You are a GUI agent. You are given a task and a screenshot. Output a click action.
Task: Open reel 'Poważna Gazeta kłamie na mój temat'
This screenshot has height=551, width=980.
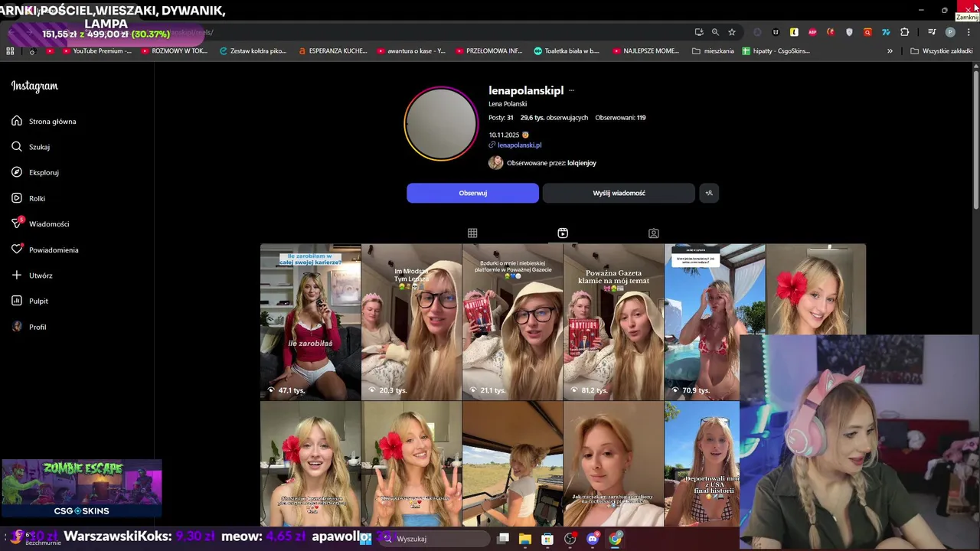tap(613, 322)
